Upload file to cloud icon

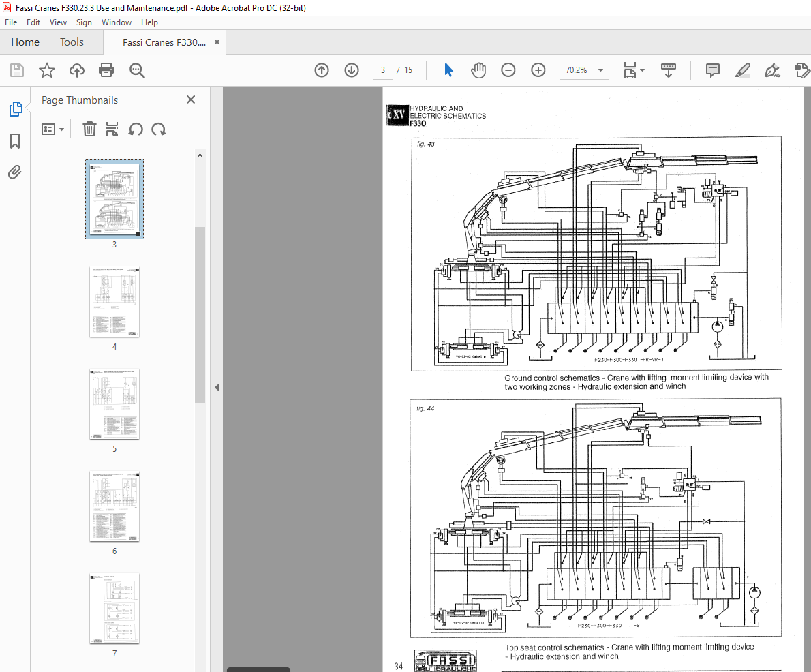coord(76,70)
